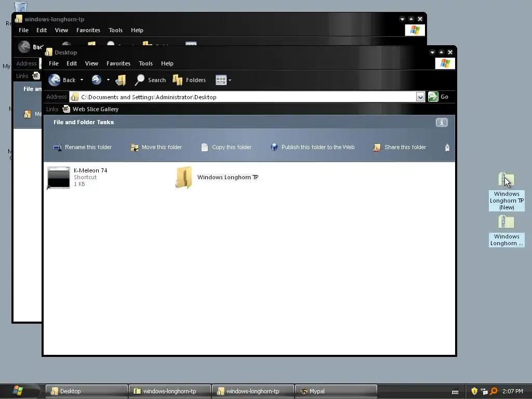Click Rename this folder task
This screenshot has width=532, height=399.
click(83, 147)
